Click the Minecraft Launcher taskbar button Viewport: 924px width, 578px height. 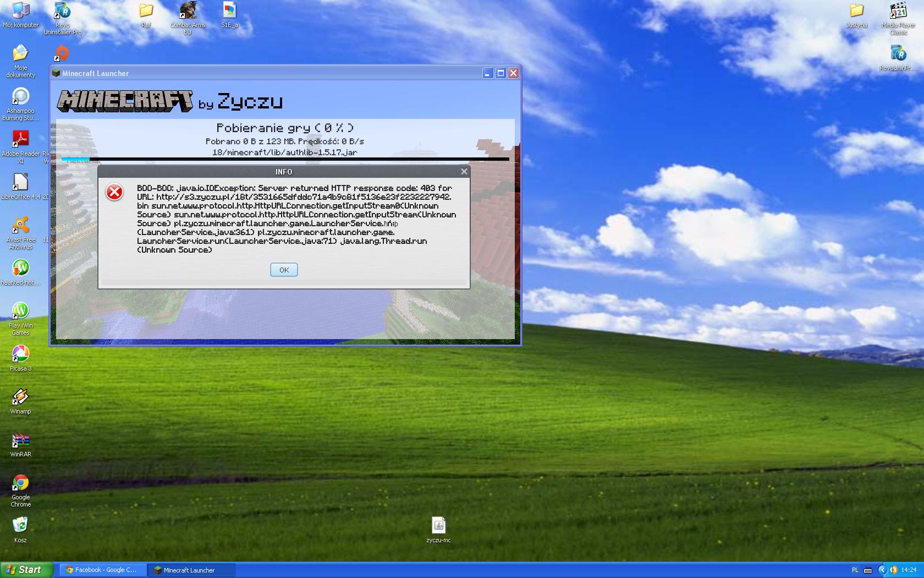click(191, 570)
